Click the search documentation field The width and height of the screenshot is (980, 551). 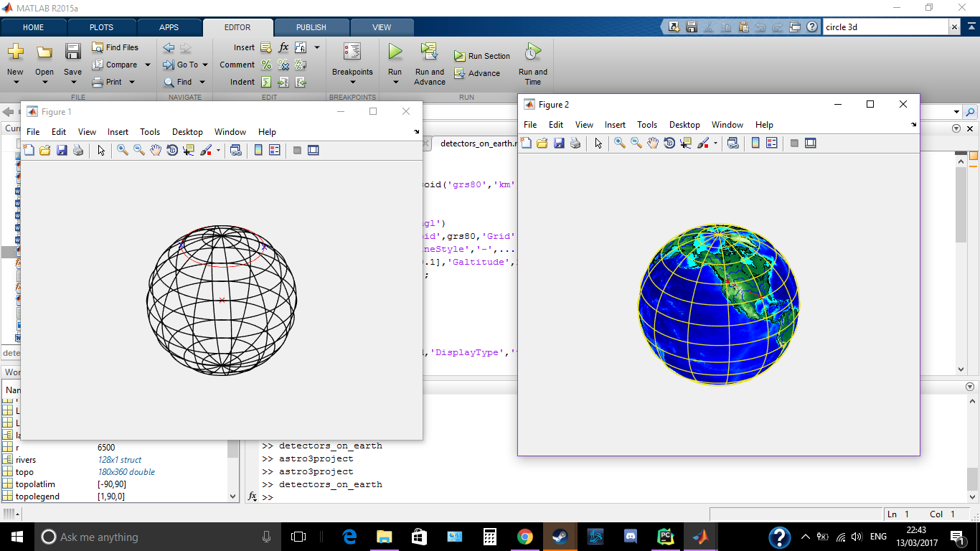coord(886,27)
